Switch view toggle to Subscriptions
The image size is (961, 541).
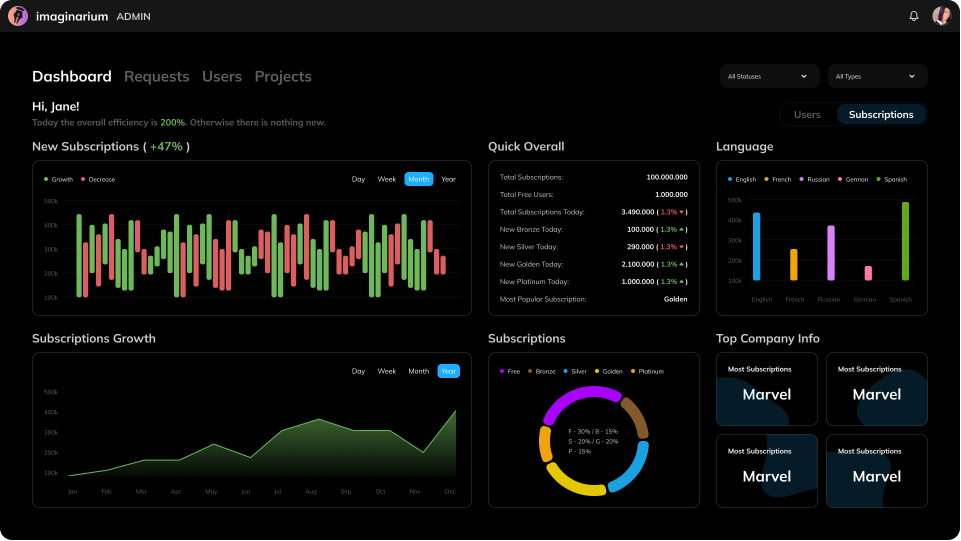(881, 115)
